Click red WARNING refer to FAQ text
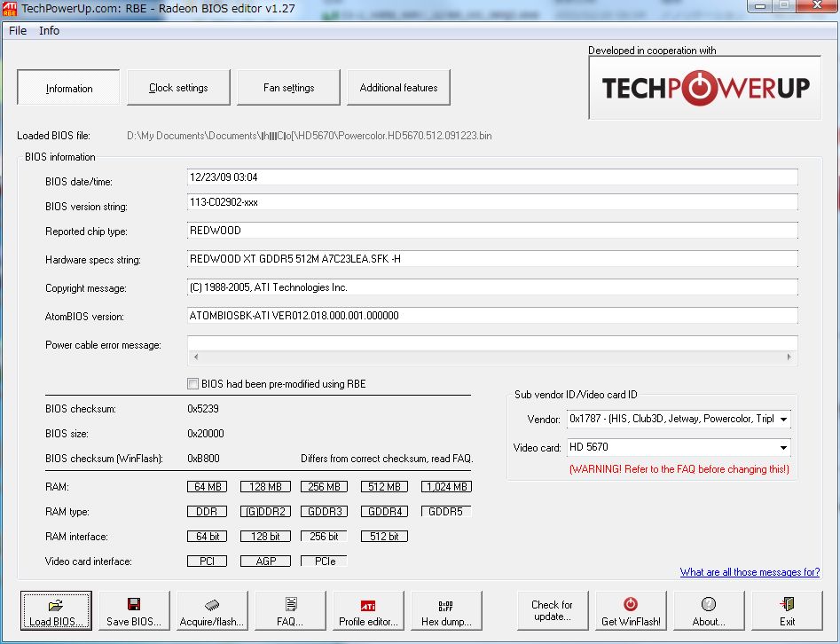 coord(679,469)
